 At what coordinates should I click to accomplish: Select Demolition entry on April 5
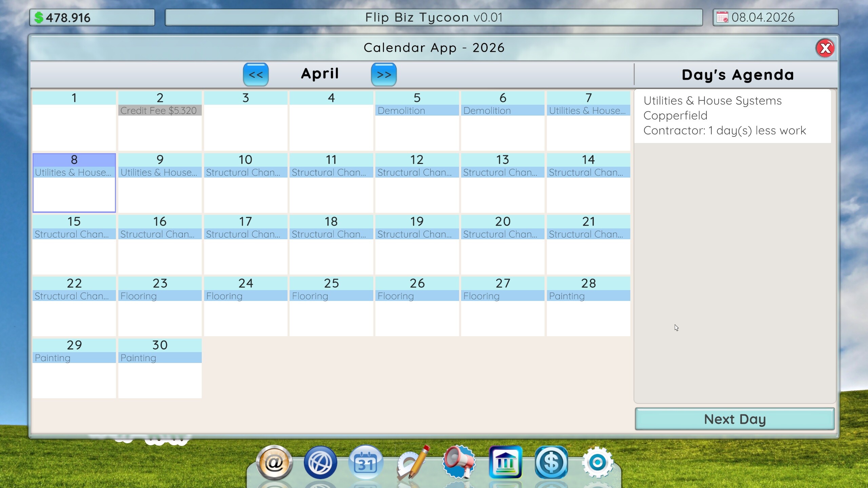pyautogui.click(x=417, y=110)
